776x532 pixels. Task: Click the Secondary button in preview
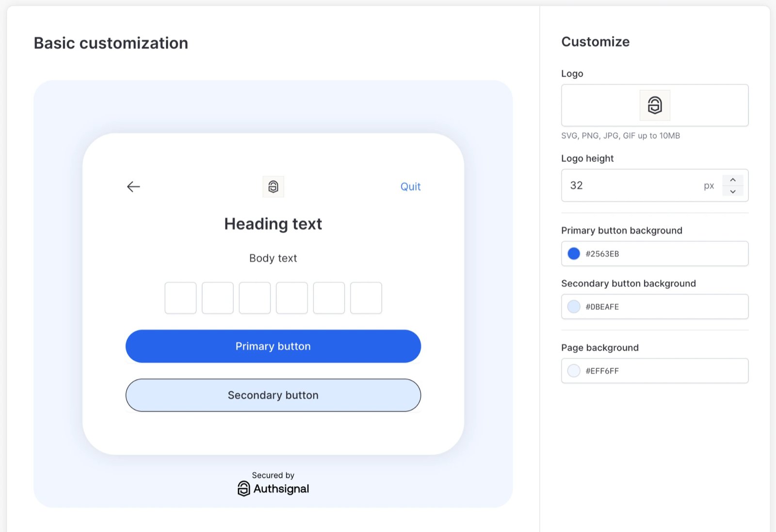coord(273,395)
